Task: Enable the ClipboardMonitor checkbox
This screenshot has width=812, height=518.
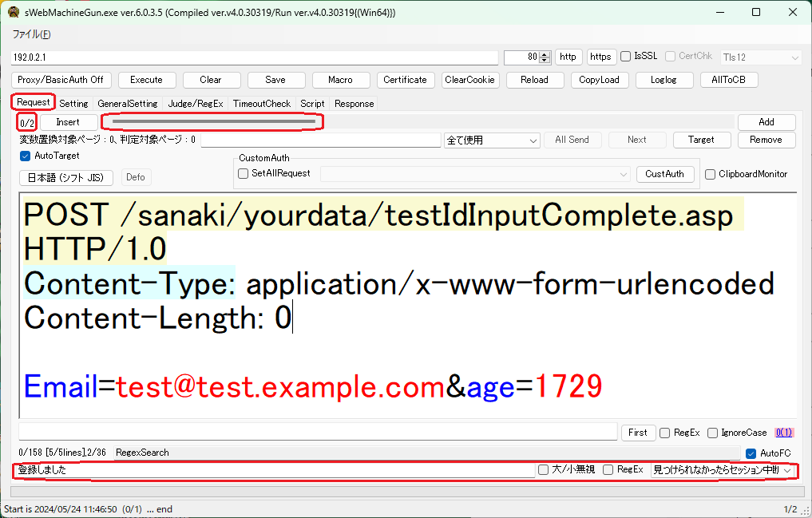Action: pyautogui.click(x=711, y=174)
